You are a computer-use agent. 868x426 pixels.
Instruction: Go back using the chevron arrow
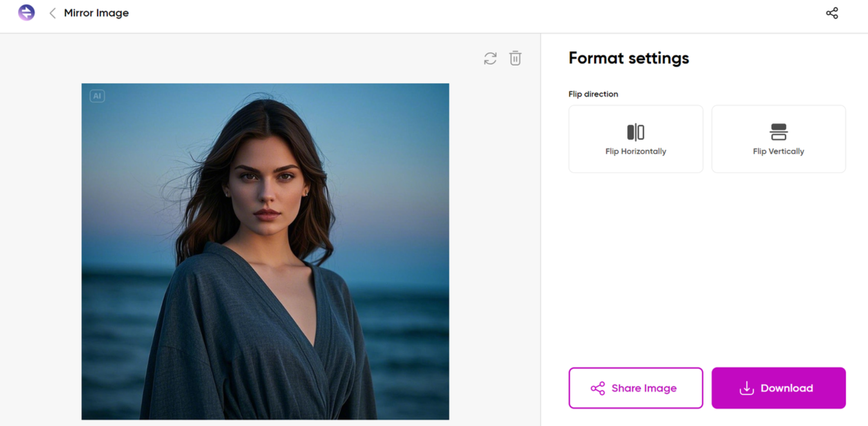tap(53, 13)
